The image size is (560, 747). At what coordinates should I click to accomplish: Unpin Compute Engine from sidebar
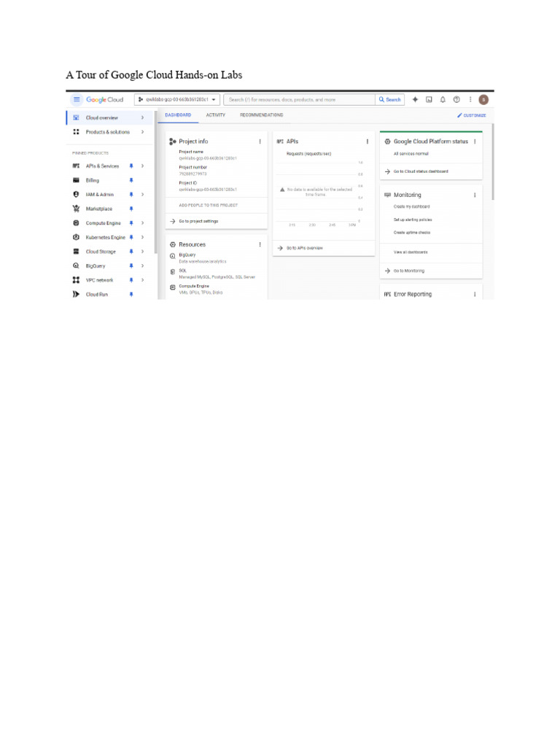pos(131,223)
